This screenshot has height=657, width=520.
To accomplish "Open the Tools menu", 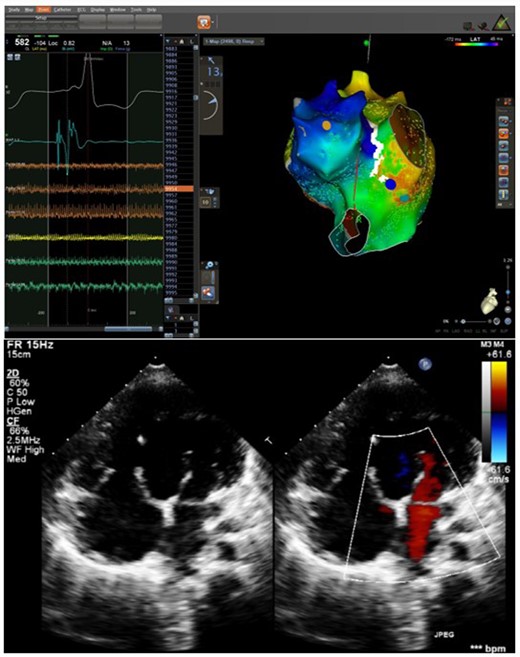I will (x=136, y=10).
